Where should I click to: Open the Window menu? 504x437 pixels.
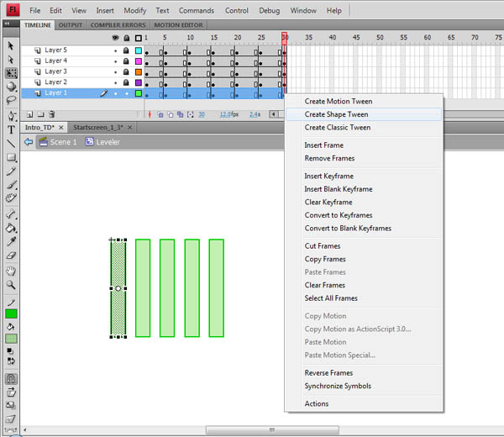[303, 11]
